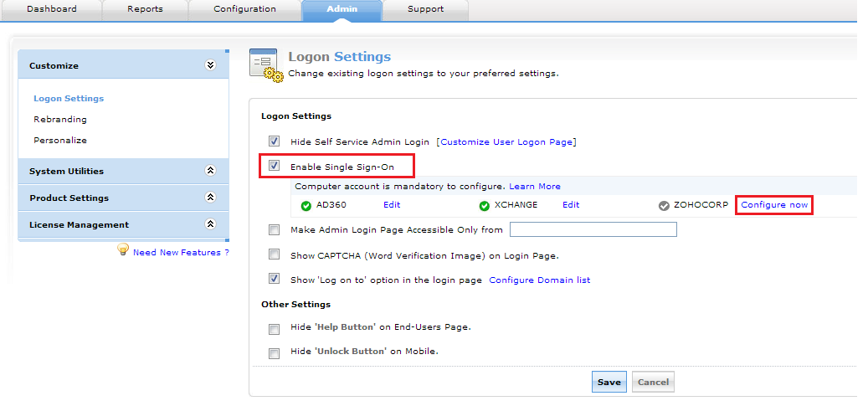Expand the Product Settings section
Screen dimensions: 868x406
[210, 198]
